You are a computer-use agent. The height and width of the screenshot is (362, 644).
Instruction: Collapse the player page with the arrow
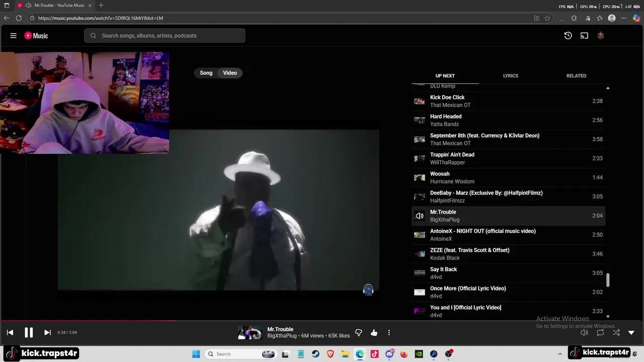click(631, 332)
